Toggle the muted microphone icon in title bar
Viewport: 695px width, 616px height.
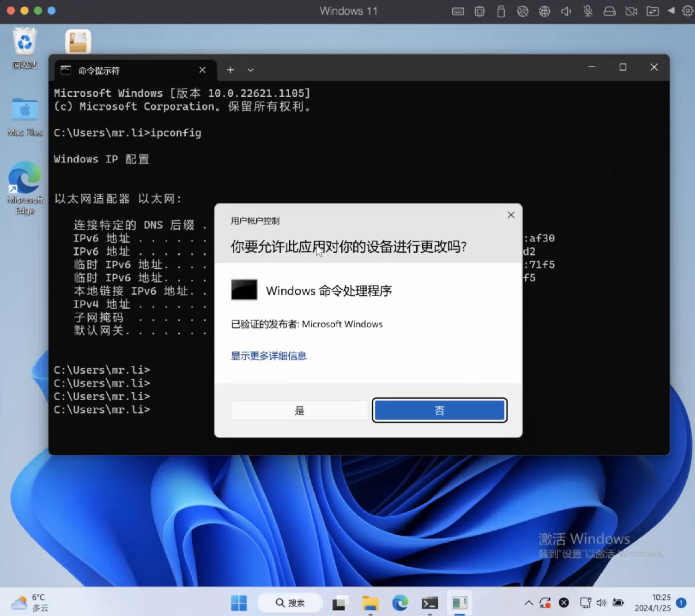[x=588, y=11]
